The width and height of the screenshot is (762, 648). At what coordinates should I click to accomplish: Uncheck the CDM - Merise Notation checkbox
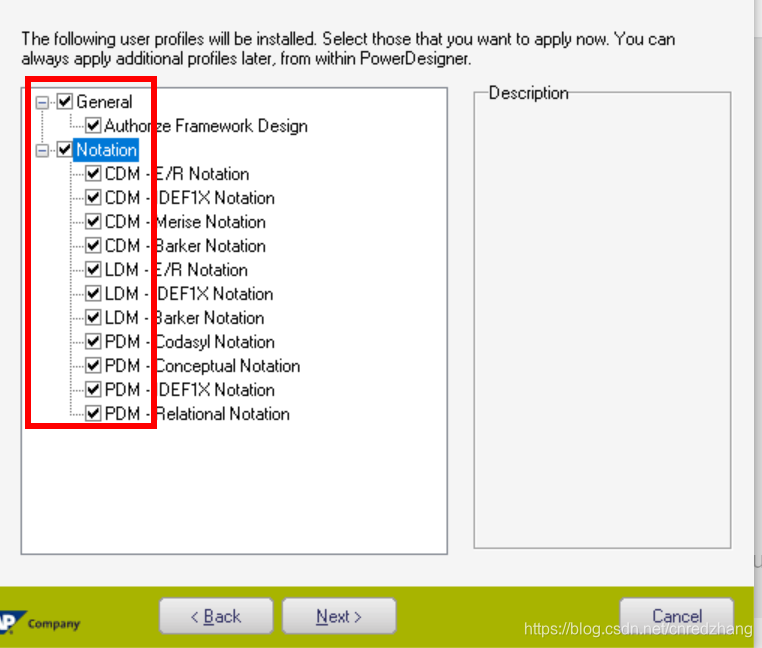[x=93, y=221]
